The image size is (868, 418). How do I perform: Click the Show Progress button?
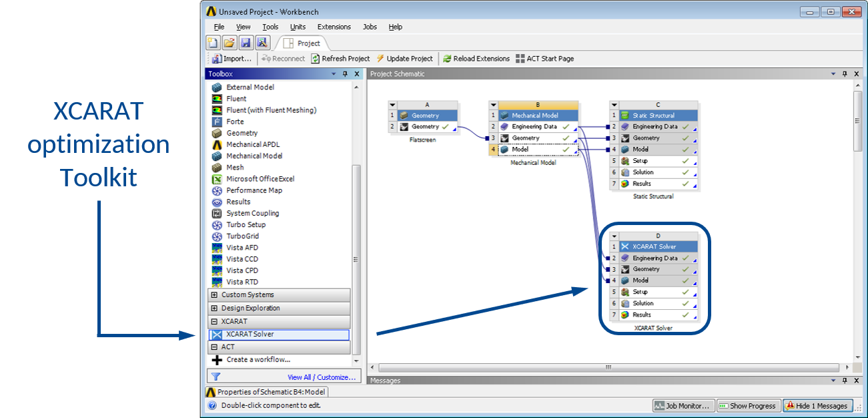click(749, 405)
